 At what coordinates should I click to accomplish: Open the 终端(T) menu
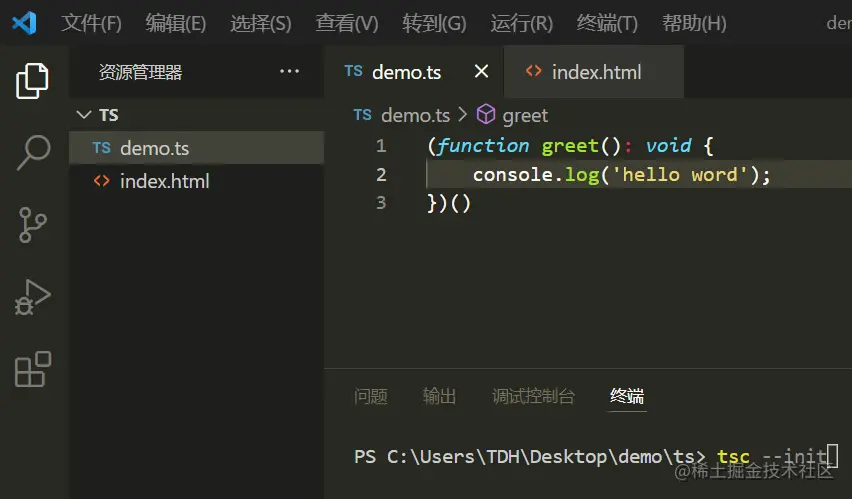(x=607, y=23)
